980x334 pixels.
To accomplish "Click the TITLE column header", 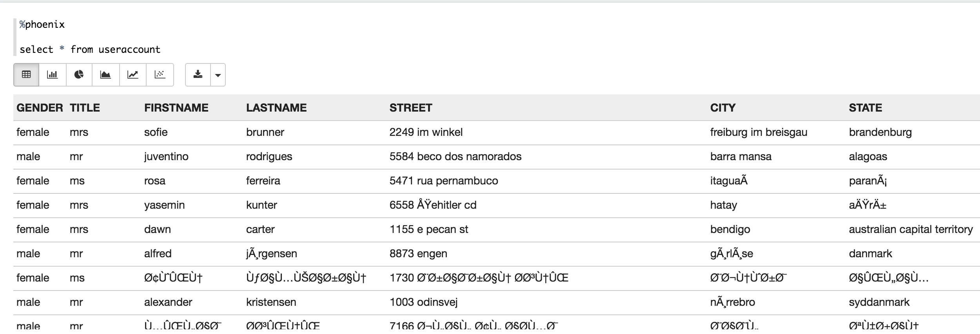I will [x=85, y=108].
